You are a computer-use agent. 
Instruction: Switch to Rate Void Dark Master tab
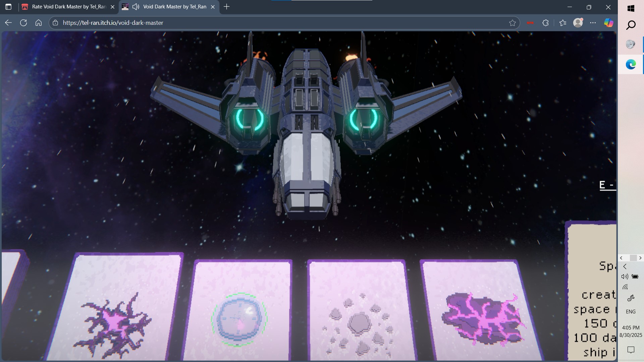(69, 7)
